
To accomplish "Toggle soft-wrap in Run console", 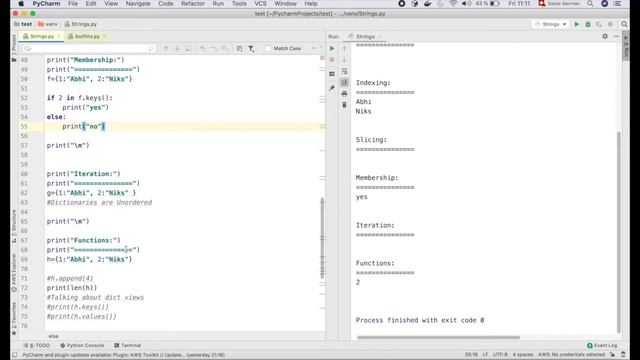I will pos(344,71).
